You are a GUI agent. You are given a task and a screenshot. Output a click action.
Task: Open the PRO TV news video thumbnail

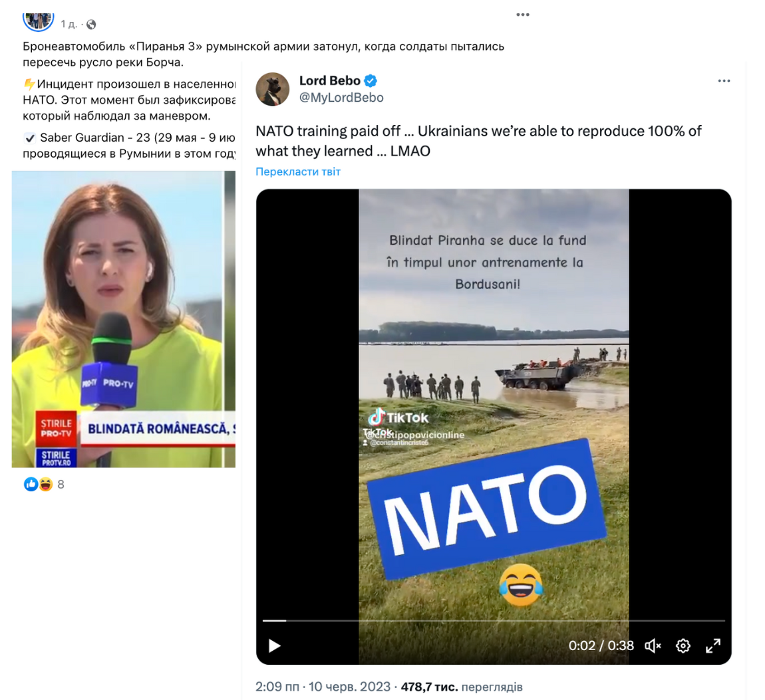(124, 319)
